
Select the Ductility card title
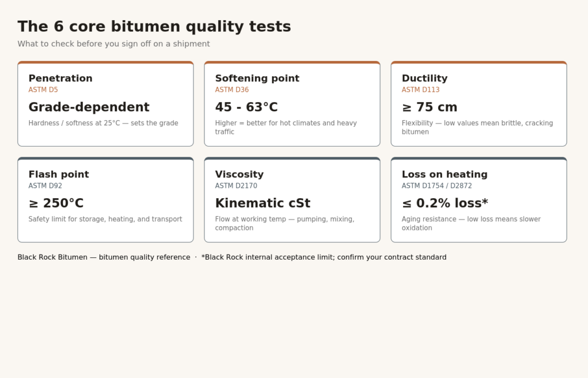(424, 78)
